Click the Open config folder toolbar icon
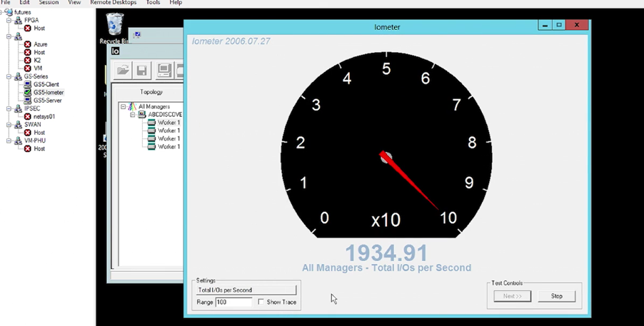This screenshot has height=326, width=644. [123, 70]
